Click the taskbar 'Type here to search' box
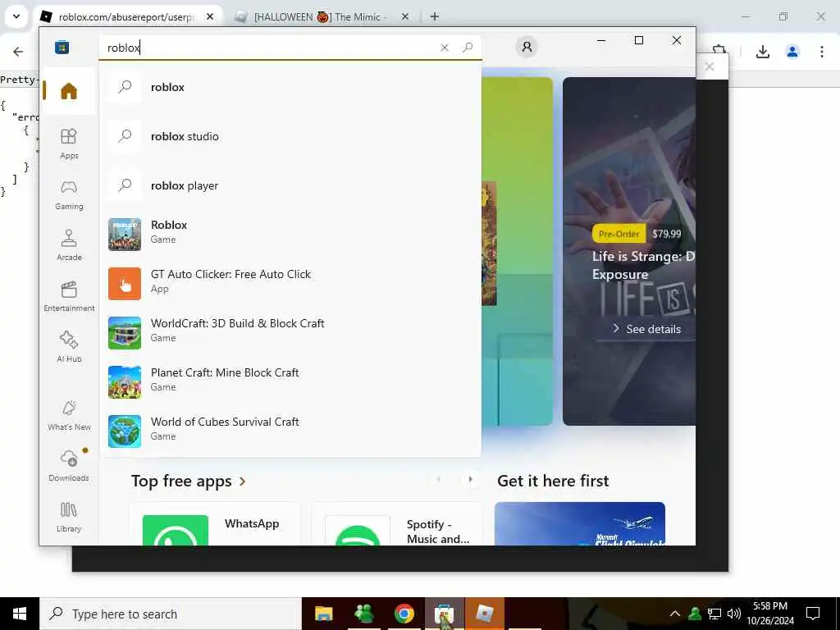Screen dimensions: 840x630 tap(171, 614)
